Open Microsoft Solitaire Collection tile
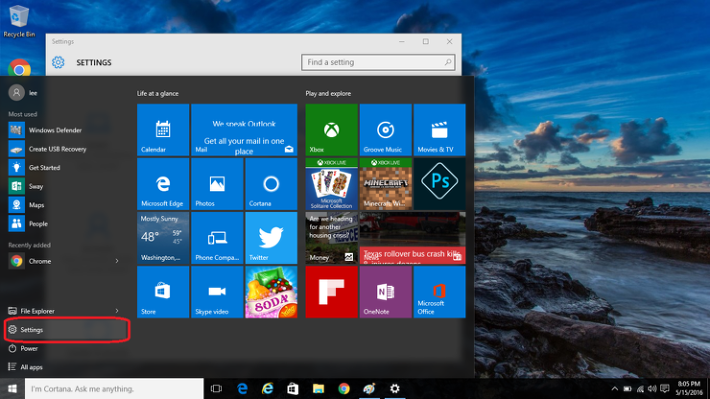 (331, 184)
